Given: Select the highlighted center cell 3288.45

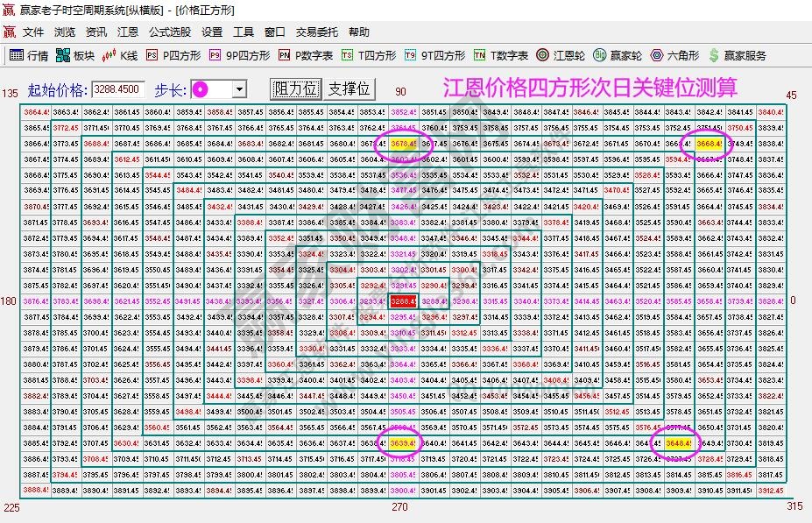Looking at the screenshot, I should coord(404,301).
